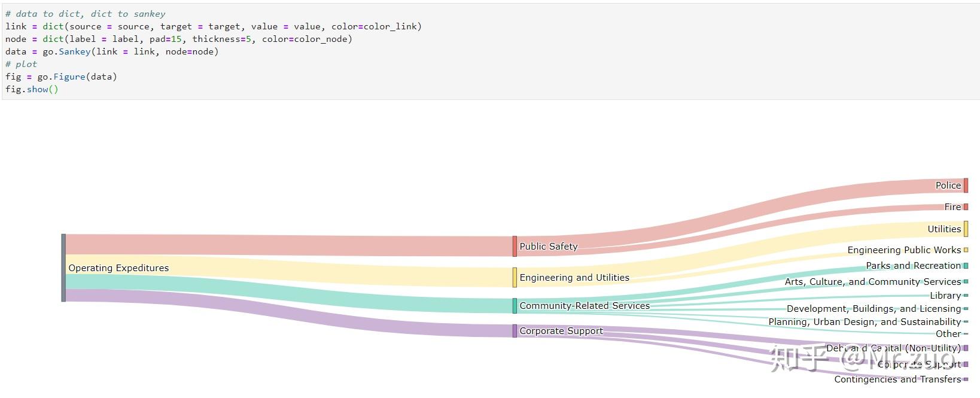
Task: Click the Library label in the diagram
Action: click(945, 296)
